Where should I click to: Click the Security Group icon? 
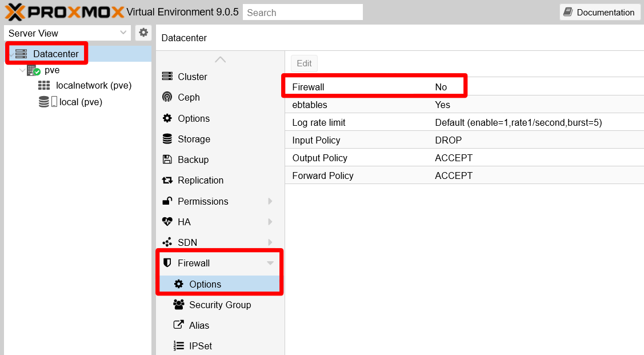[x=178, y=305]
